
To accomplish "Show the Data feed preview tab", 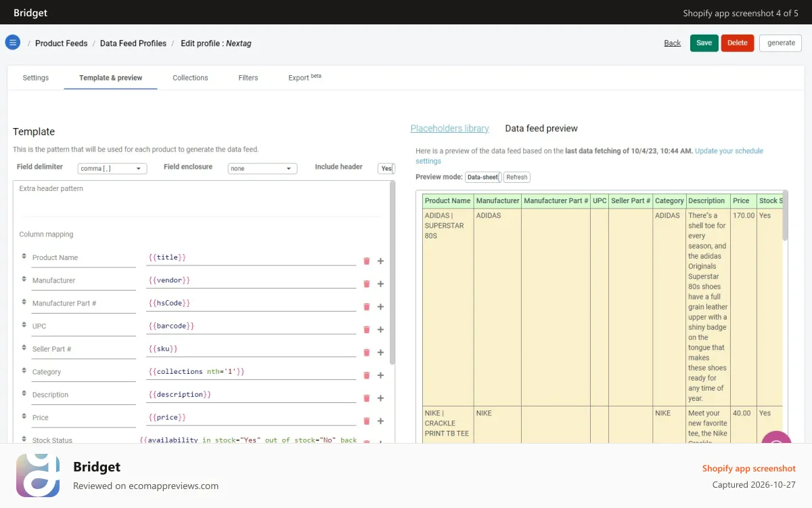I will (x=541, y=128).
